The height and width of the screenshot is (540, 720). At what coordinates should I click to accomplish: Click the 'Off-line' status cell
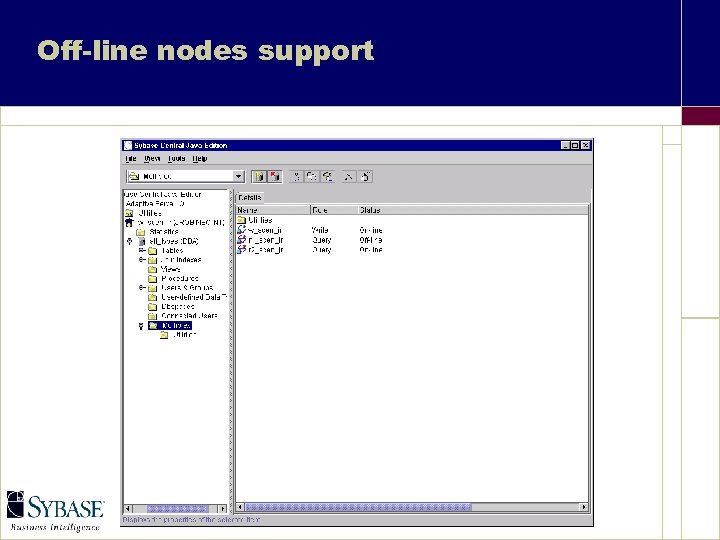tap(371, 240)
